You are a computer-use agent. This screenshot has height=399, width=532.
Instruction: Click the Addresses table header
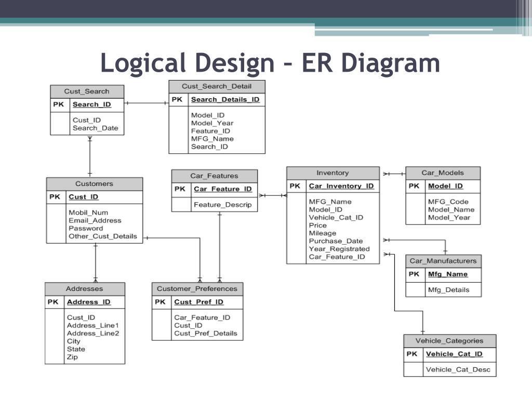[x=85, y=289]
